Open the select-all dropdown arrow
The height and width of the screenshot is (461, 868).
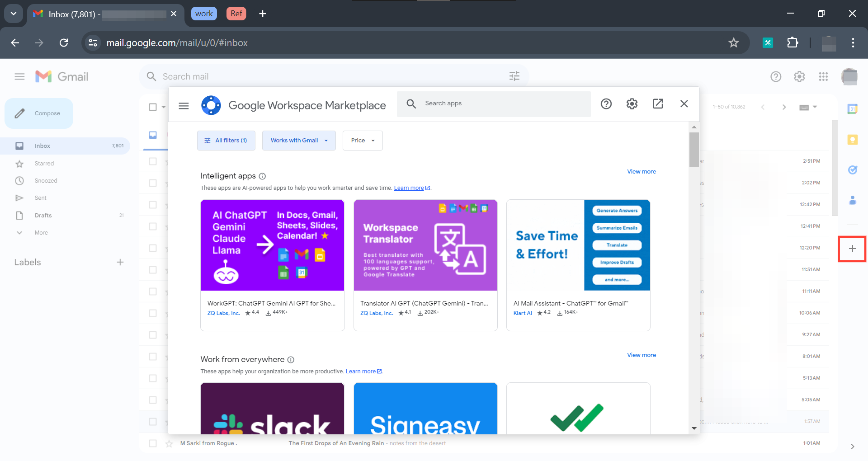164,107
